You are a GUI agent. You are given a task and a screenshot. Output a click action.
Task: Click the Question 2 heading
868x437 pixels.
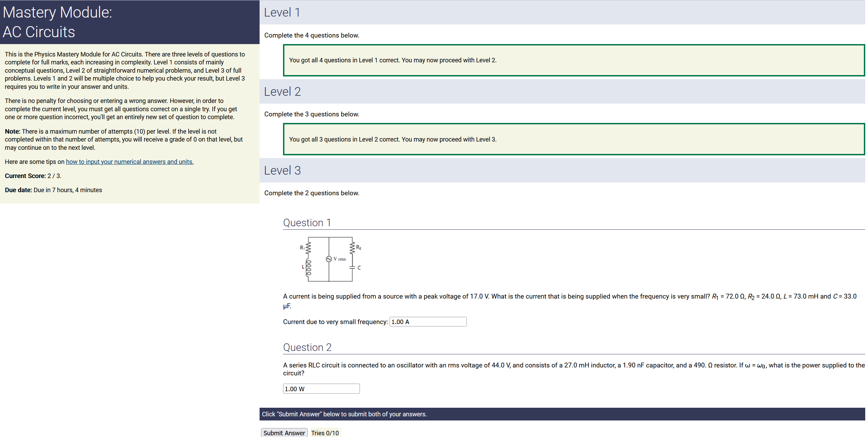(307, 347)
